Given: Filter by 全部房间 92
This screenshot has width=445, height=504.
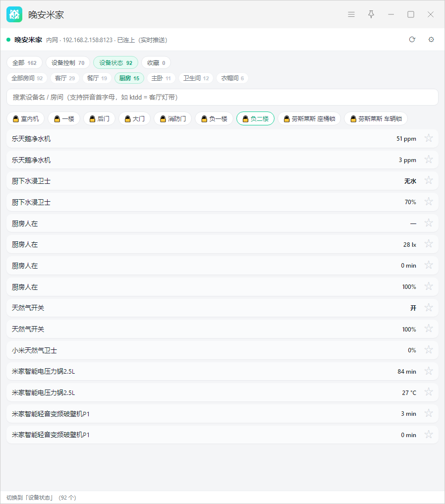Looking at the screenshot, I should 27,78.
